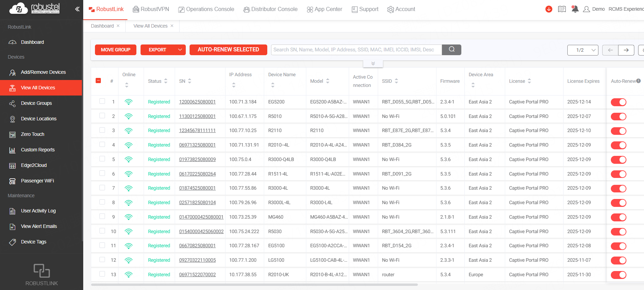Sort by Online column arrows
The height and width of the screenshot is (290, 644).
(x=127, y=85)
